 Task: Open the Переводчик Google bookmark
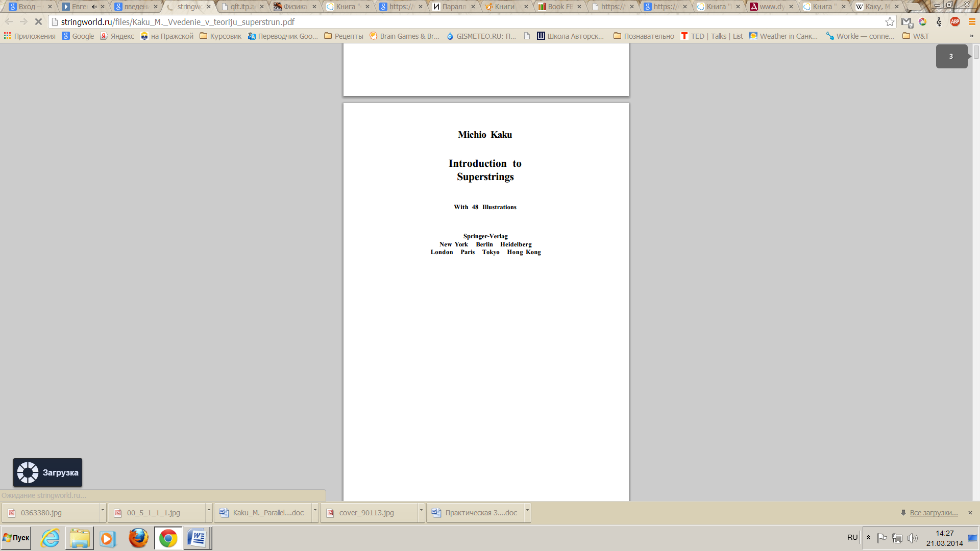pyautogui.click(x=283, y=36)
